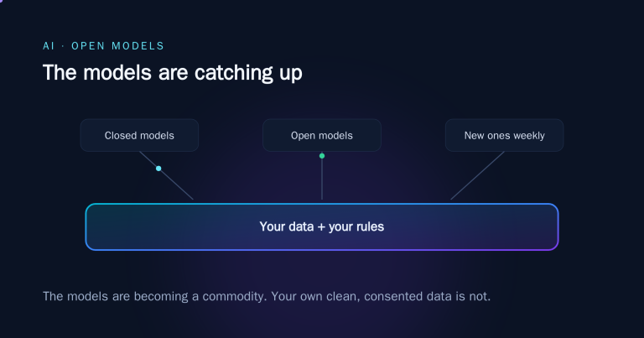Click the word catching in the slide title
This screenshot has width=644, height=338.
click(233, 74)
